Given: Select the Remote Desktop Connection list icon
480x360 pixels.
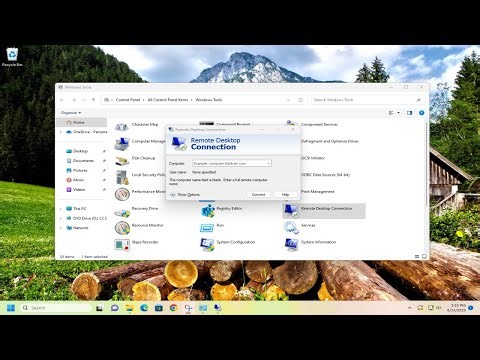Looking at the screenshot, I should pos(291,211).
